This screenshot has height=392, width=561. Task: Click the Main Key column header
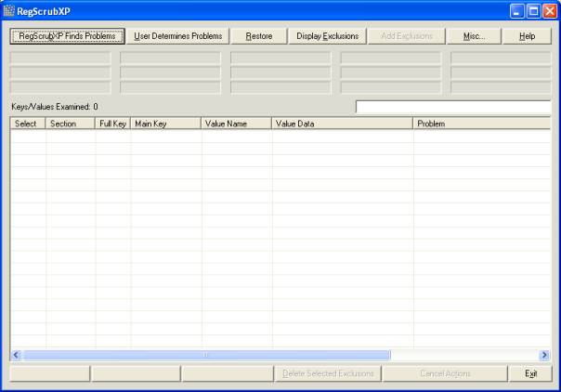tap(165, 124)
